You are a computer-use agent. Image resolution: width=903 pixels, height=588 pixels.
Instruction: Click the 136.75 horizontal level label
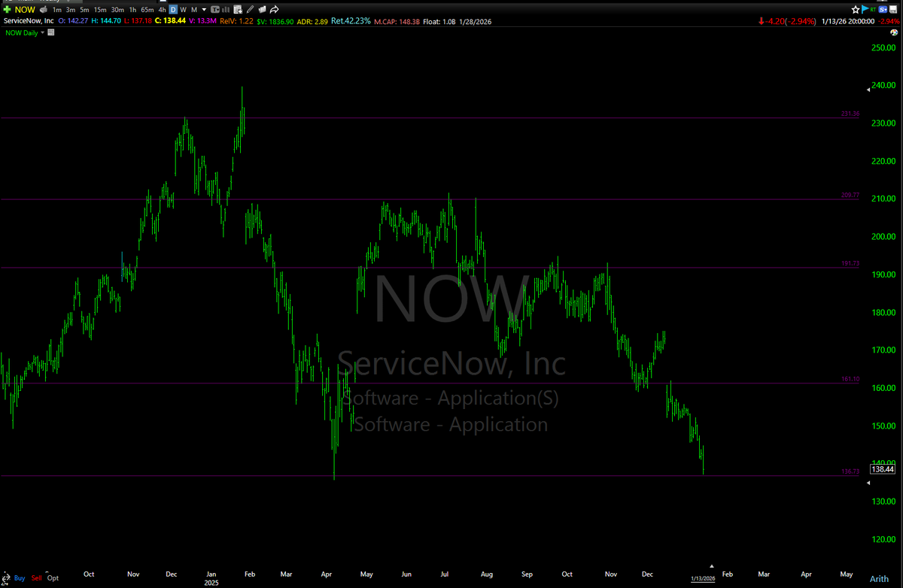[x=850, y=471]
